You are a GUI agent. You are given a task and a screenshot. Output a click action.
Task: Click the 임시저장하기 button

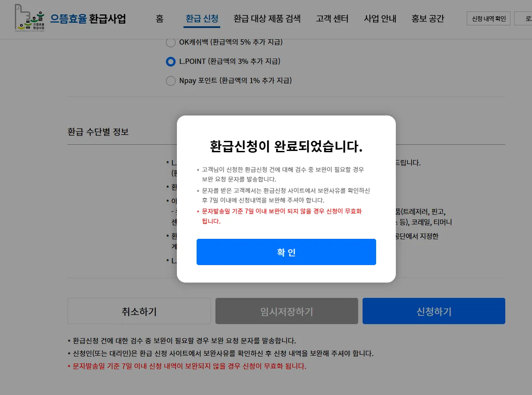(x=287, y=311)
